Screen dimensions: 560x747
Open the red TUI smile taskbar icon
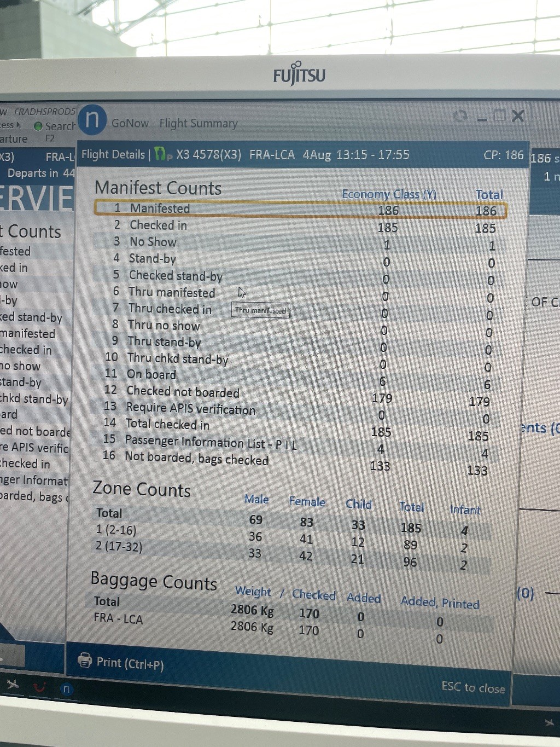(39, 687)
